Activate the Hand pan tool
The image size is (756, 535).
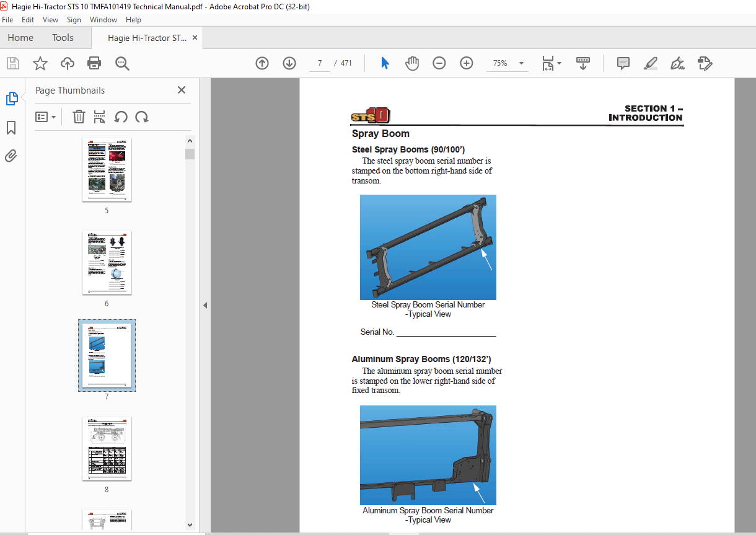[x=412, y=63]
